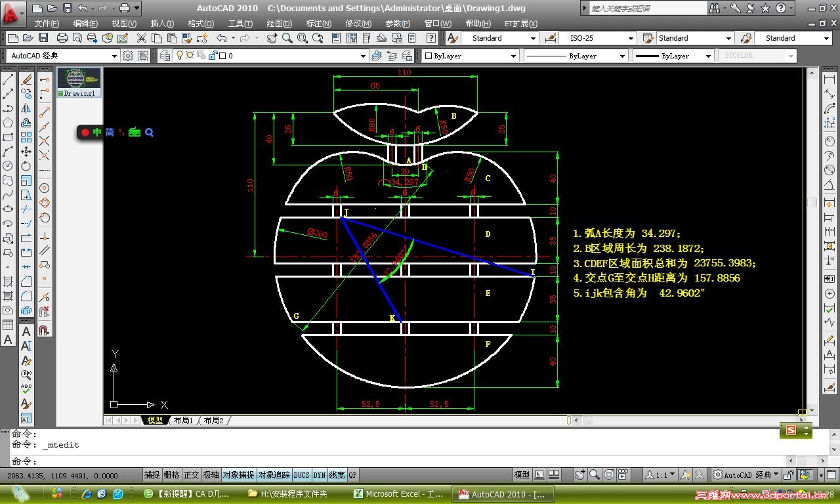The width and height of the screenshot is (840, 504).
Task: Select the Polygon drawing tool
Action: click(x=8, y=123)
